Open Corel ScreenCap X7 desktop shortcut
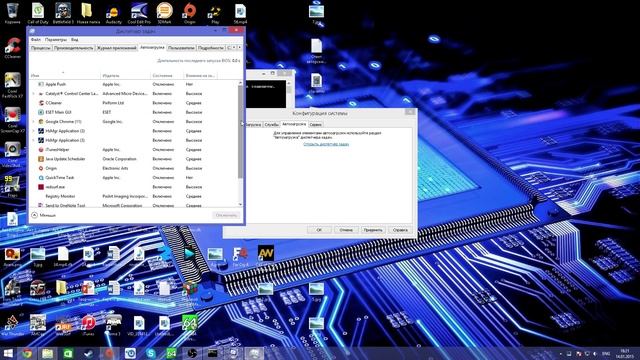The height and width of the screenshot is (360, 640). point(12,120)
